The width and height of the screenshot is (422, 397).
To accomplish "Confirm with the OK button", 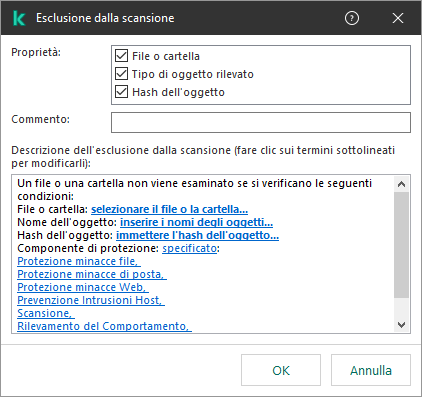I will (x=281, y=370).
